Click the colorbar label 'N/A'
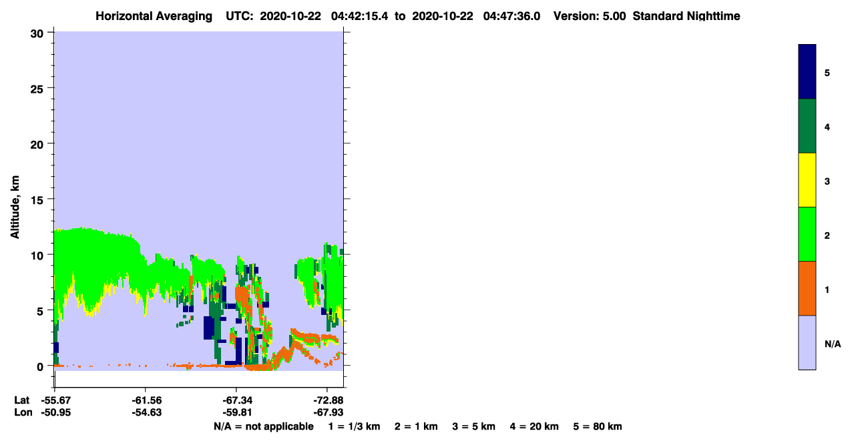The width and height of the screenshot is (868, 445). (833, 344)
